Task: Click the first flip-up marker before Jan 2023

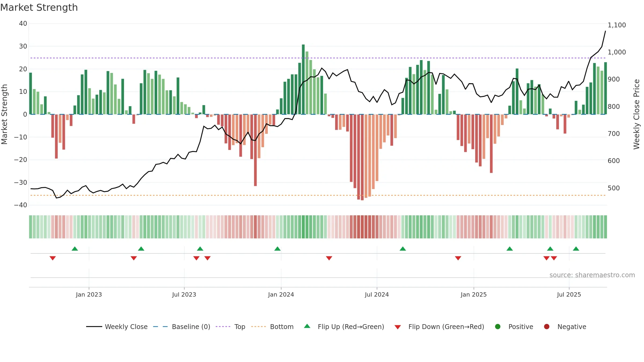Action: click(75, 249)
